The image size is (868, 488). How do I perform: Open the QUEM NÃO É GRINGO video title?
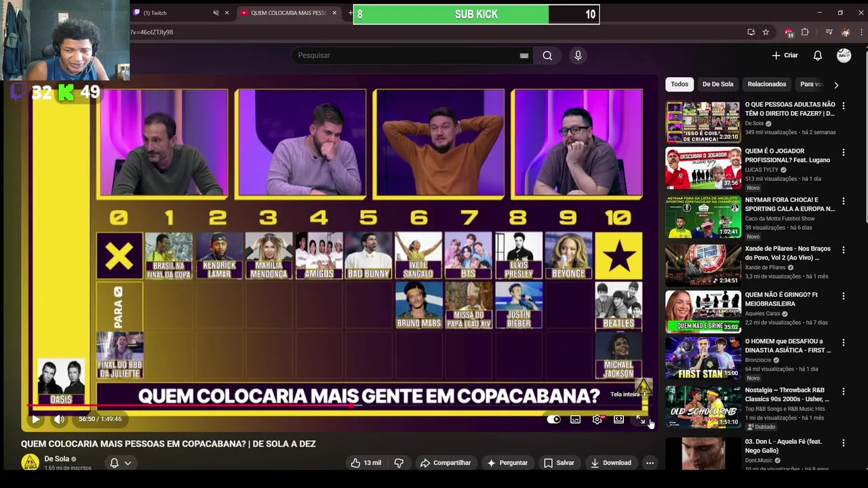(781, 299)
